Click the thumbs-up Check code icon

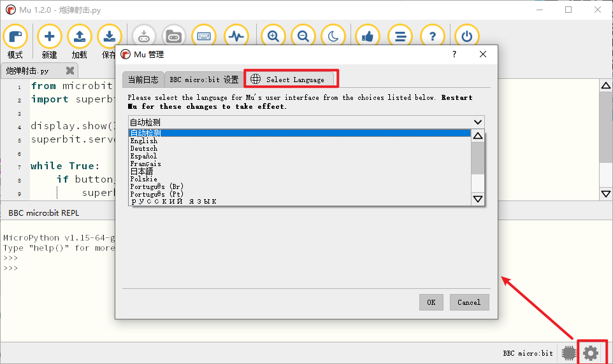pos(367,37)
